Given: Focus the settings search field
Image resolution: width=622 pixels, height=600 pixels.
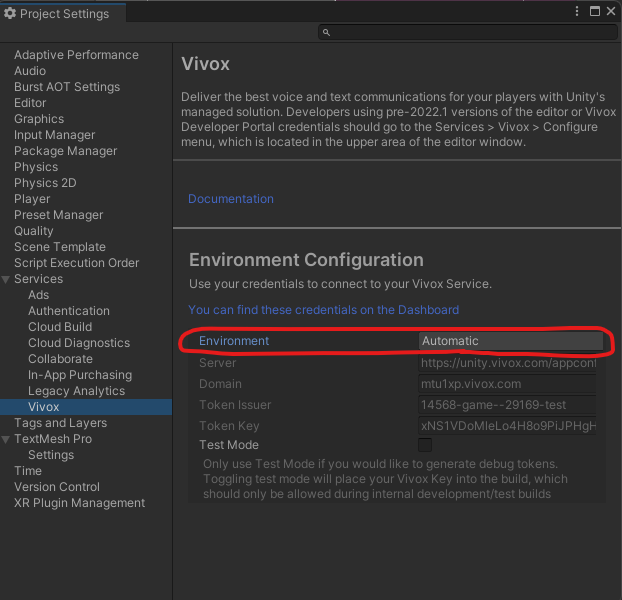Looking at the screenshot, I should tap(468, 32).
